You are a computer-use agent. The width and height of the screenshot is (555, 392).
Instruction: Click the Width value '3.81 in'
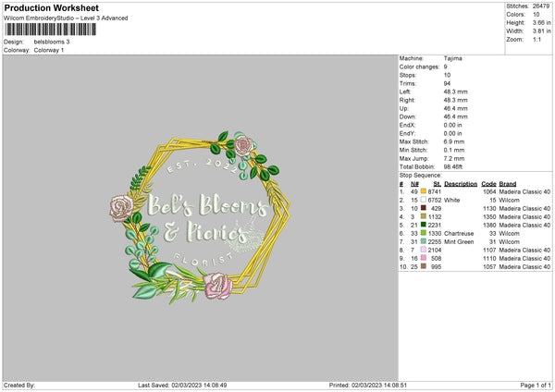click(541, 31)
